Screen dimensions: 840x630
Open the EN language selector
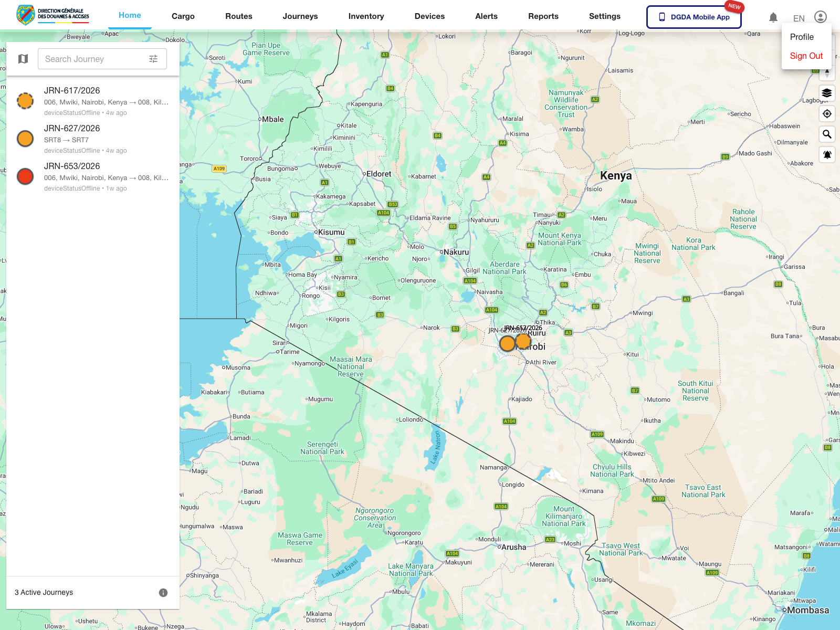(799, 18)
